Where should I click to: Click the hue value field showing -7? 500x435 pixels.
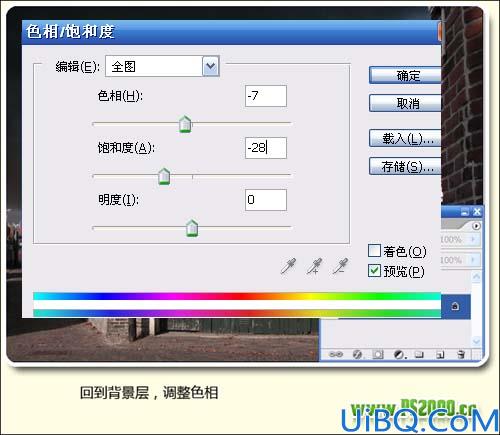(266, 96)
